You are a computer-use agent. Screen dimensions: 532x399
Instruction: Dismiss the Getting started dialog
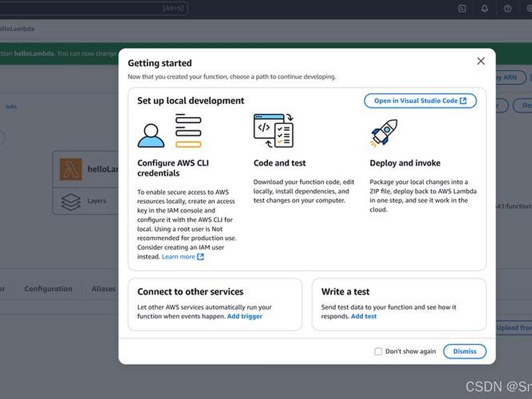(x=465, y=352)
